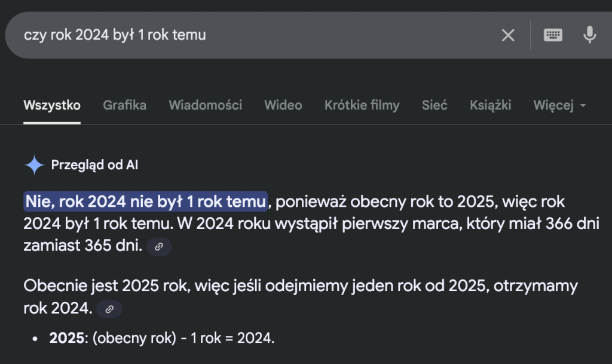612x364 pixels.
Task: Click the AI overview sparkle icon
Action: 34,165
